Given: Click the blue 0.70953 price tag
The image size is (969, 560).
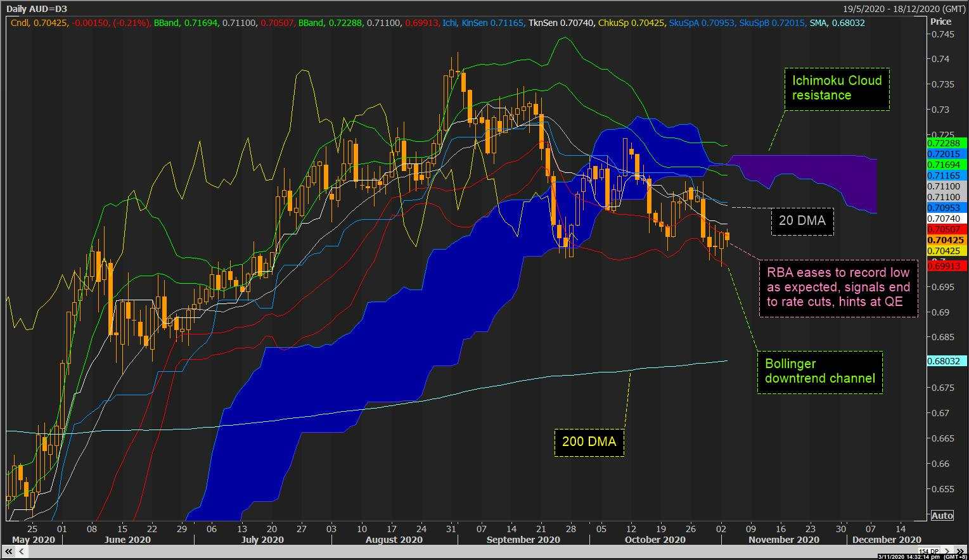Looking at the screenshot, I should pos(946,208).
